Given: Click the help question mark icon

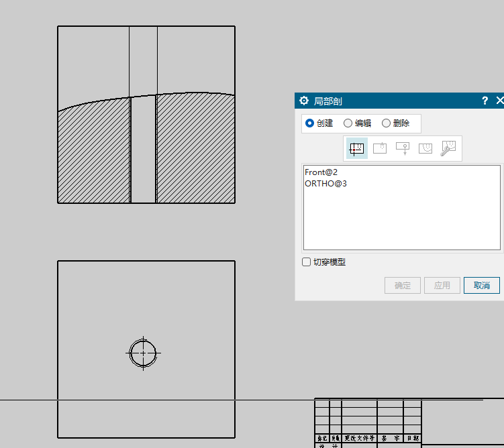Looking at the screenshot, I should [x=485, y=101].
